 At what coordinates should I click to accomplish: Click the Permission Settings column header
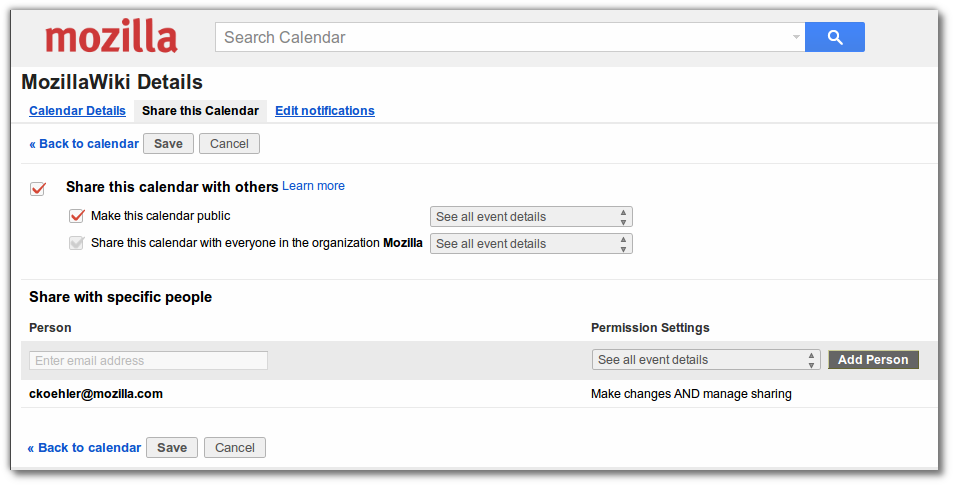tap(650, 328)
